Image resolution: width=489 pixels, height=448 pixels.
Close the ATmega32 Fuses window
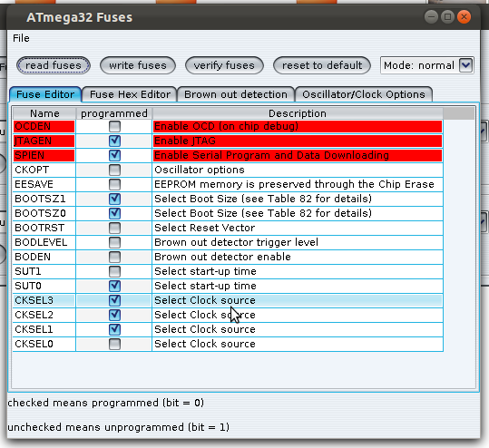465,17
